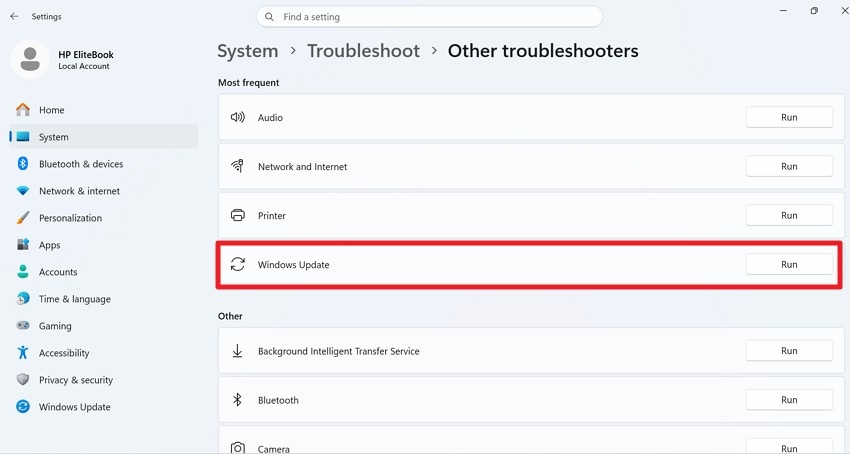Click the Background Intelligent Transfer Service label
Screen dimensions: 850x454
tap(338, 351)
